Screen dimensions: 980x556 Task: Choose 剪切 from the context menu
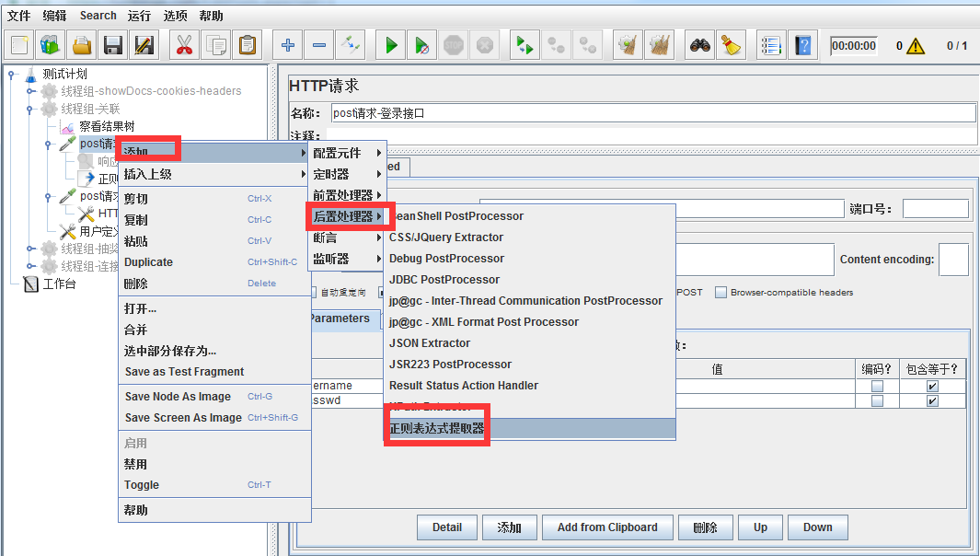tap(213, 198)
